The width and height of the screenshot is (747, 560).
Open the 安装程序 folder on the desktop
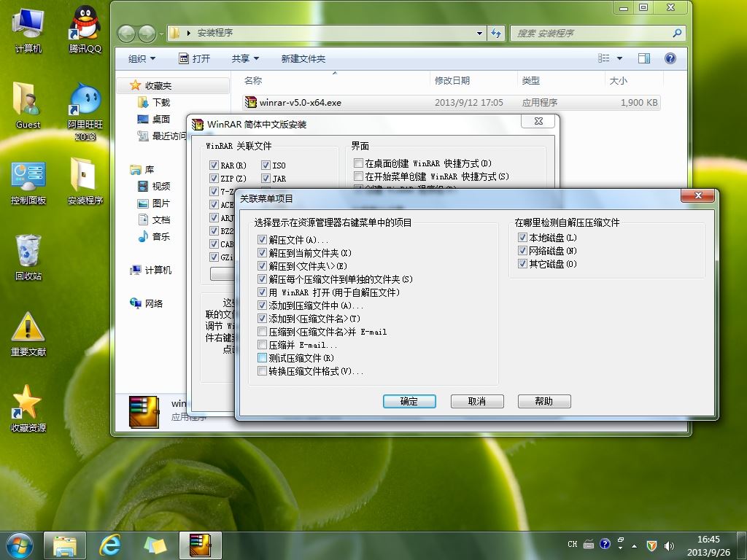coord(85,181)
